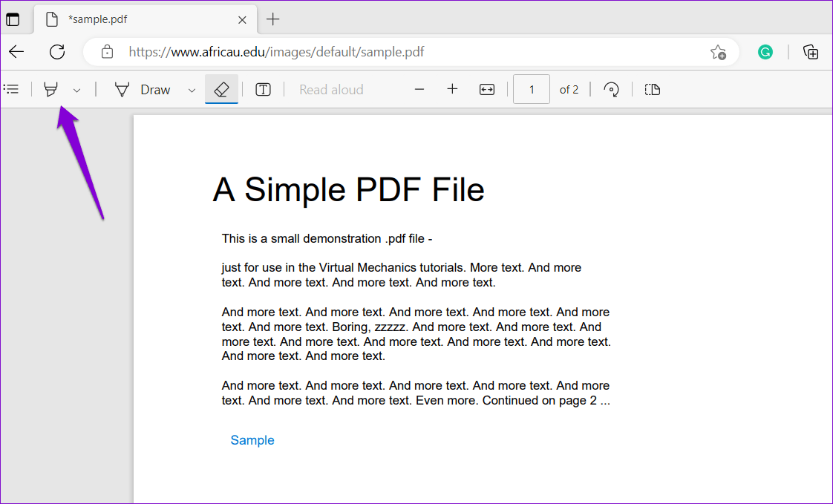Fit the PDF to page width
The width and height of the screenshot is (833, 504).
coord(486,89)
